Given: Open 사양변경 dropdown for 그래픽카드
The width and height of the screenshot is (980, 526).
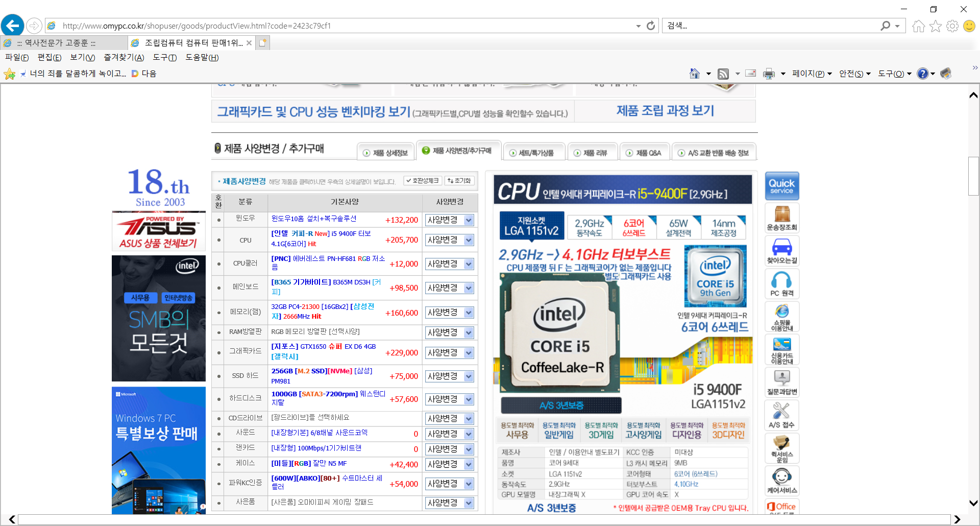Looking at the screenshot, I should pyautogui.click(x=450, y=353).
